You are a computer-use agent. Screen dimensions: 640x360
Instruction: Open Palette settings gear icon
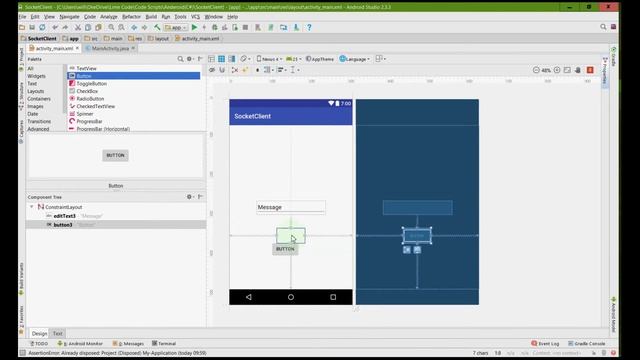(x=190, y=59)
